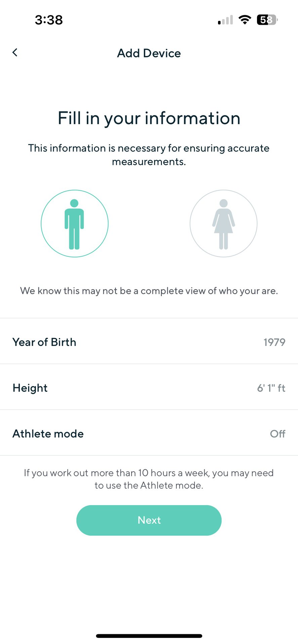This screenshot has height=644, width=298.
Task: Tap the cellular signal bars icon
Action: [225, 20]
